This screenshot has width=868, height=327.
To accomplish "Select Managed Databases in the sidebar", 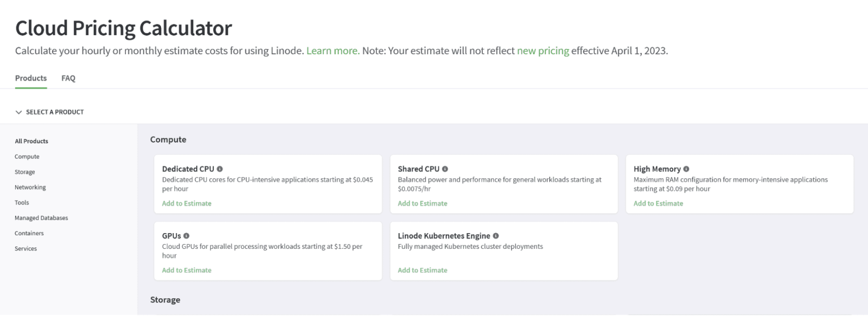I will coord(41,218).
